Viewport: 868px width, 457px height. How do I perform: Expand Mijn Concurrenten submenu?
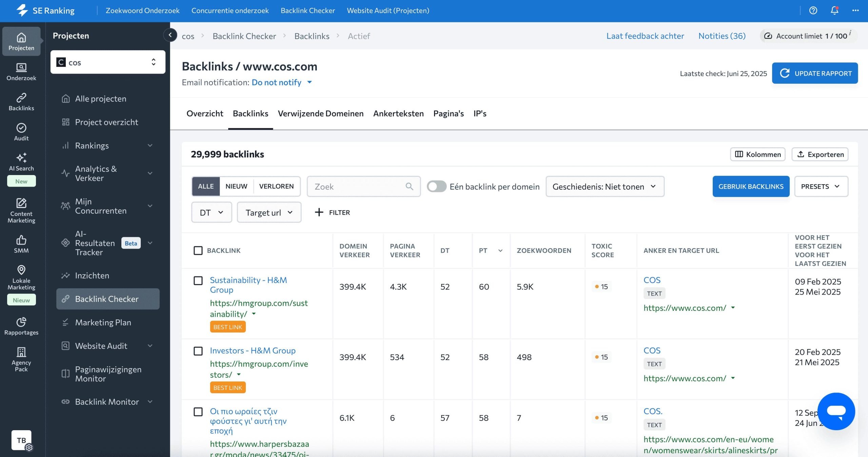click(150, 206)
